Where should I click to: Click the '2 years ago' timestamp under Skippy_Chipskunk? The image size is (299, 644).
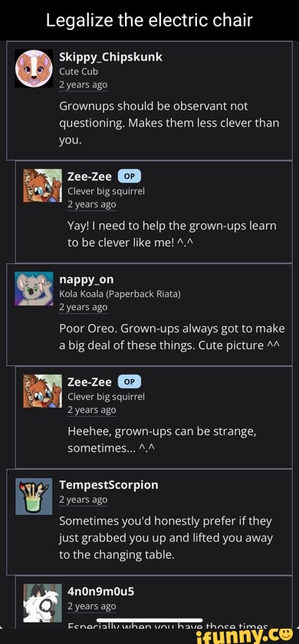(x=84, y=85)
